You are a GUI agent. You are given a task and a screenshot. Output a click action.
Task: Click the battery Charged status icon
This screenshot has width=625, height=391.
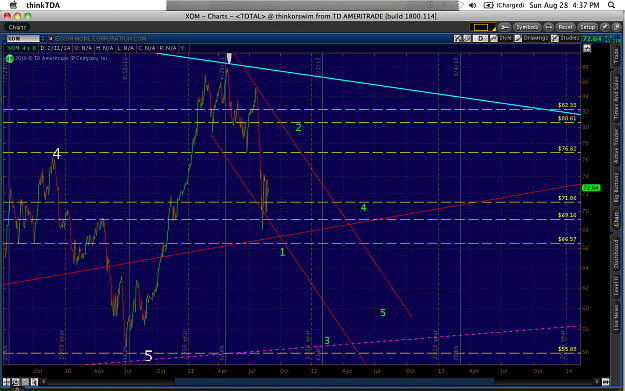tap(504, 5)
